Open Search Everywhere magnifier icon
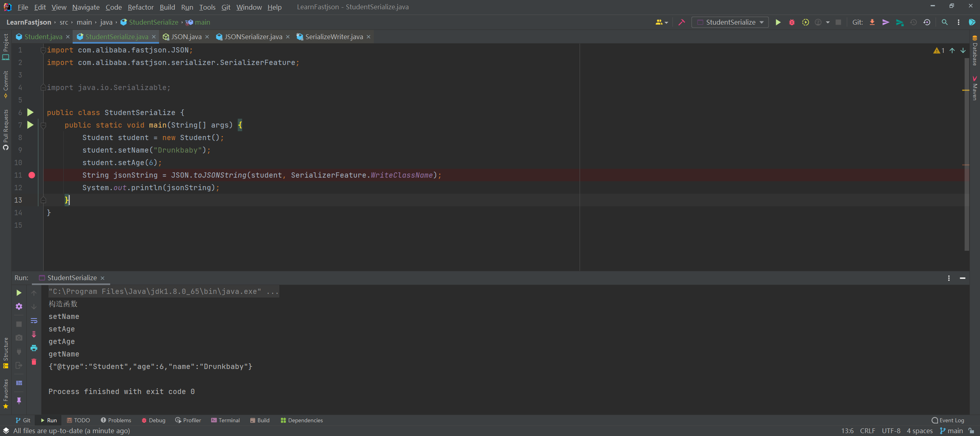 point(945,22)
